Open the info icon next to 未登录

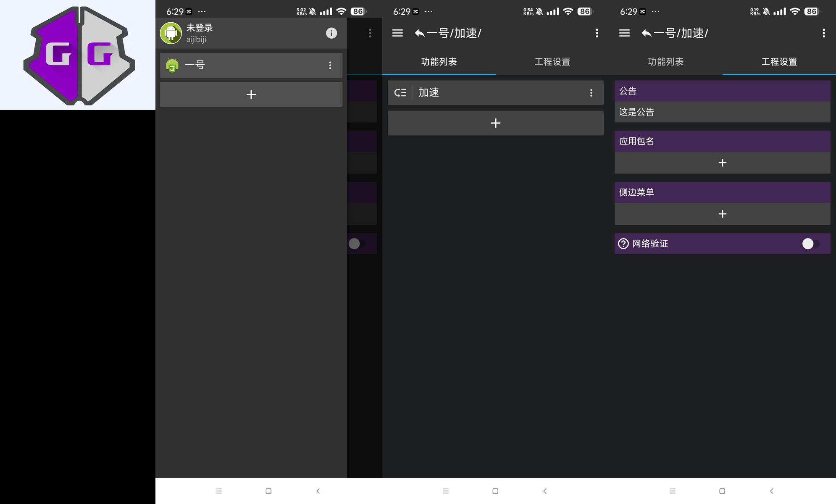(331, 33)
